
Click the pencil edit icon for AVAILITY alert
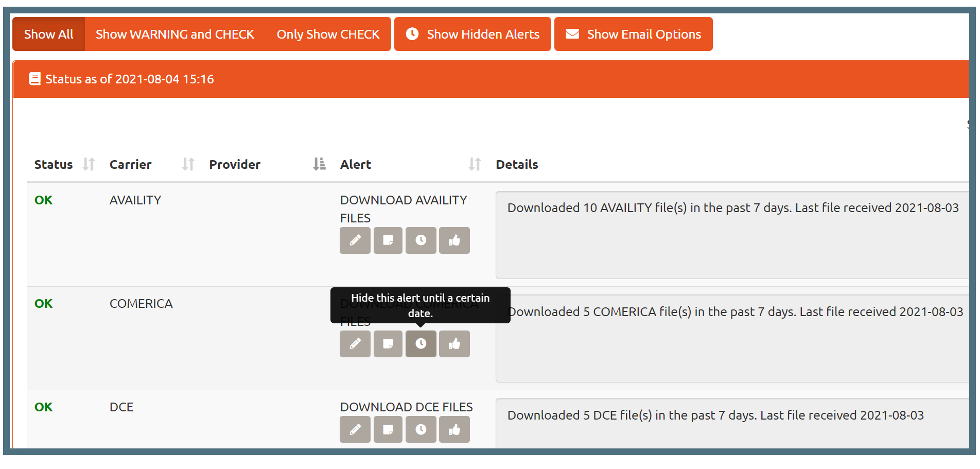pos(355,240)
